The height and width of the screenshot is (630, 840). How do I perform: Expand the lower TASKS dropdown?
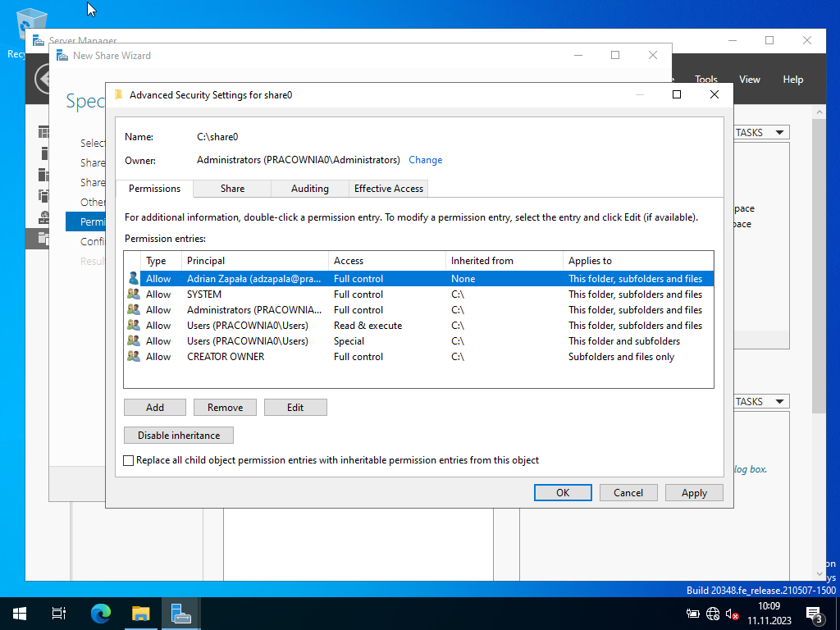pyautogui.click(x=758, y=402)
